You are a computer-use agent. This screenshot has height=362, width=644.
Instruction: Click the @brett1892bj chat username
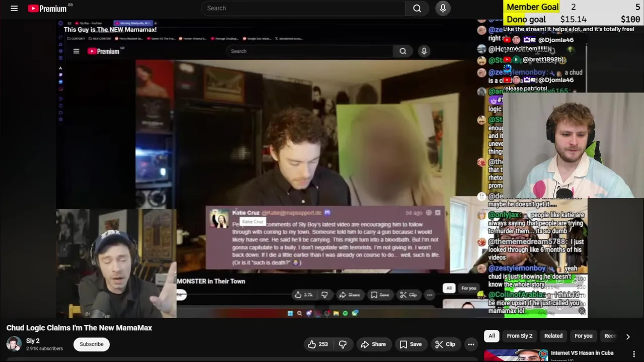click(x=544, y=59)
